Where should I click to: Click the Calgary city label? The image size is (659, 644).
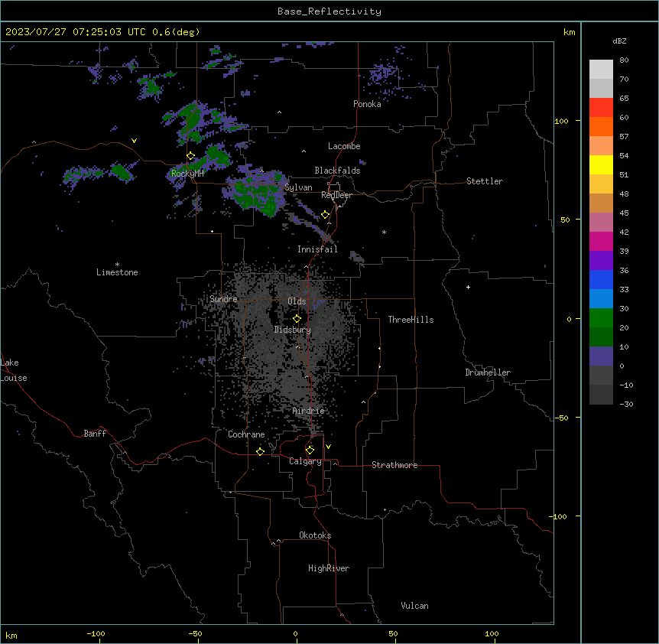[305, 461]
